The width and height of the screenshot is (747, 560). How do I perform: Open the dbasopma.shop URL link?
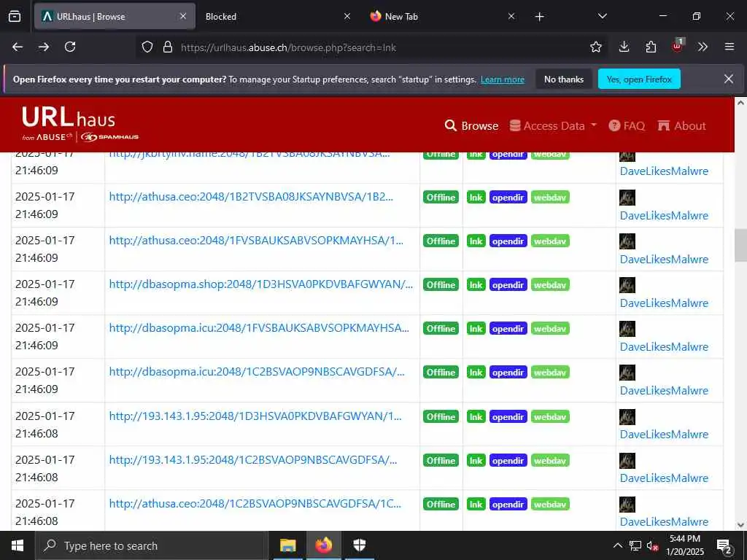point(260,284)
